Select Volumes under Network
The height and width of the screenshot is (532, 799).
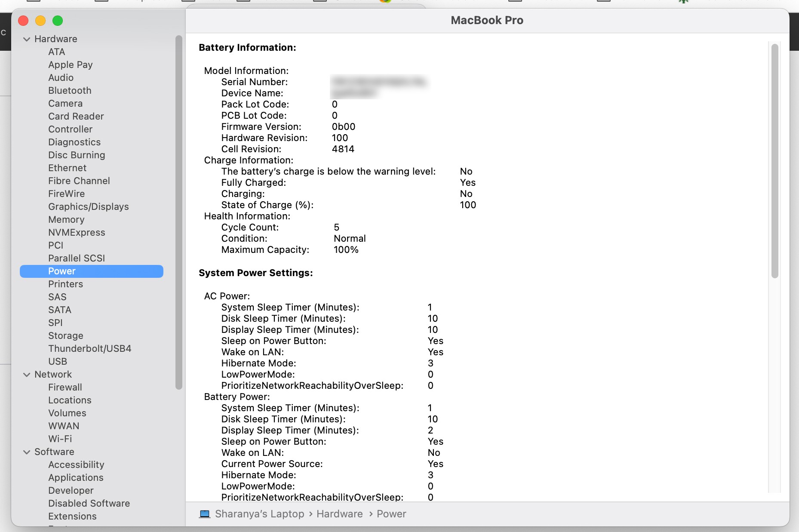point(67,413)
